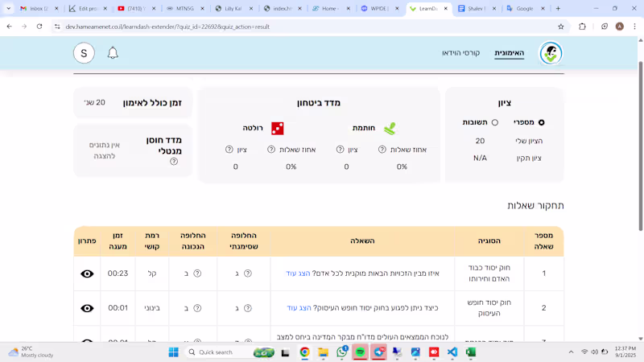
Task: Bookmark this page with the star icon
Action: (560, 27)
